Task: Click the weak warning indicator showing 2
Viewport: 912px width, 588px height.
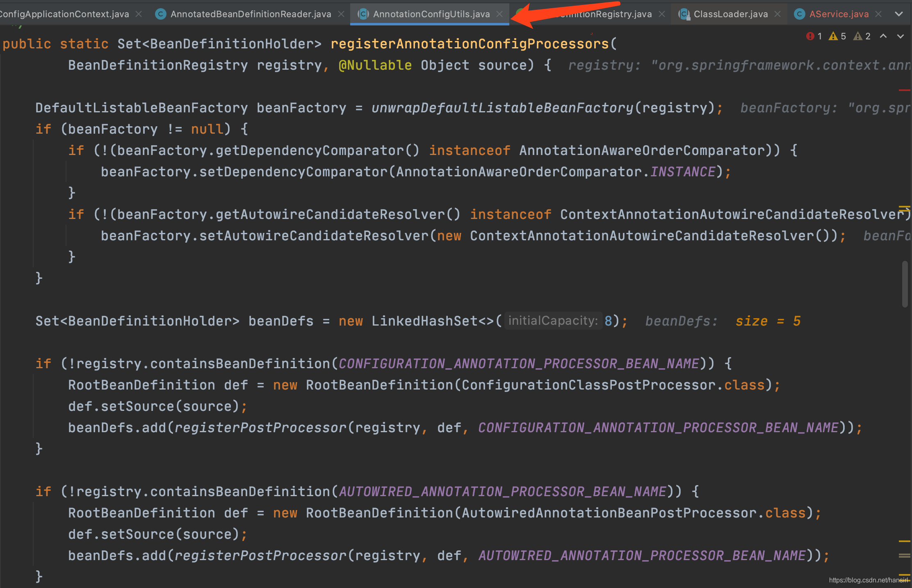Action: (x=862, y=36)
